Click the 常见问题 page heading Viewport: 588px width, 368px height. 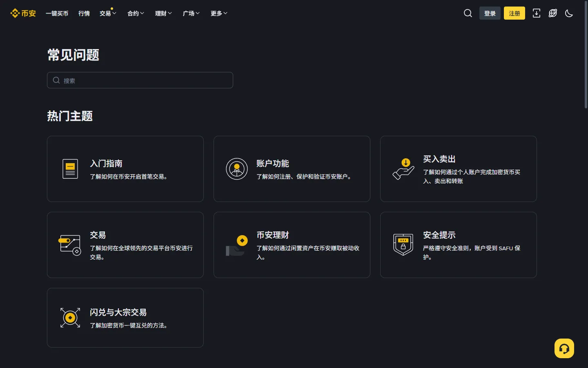point(73,55)
